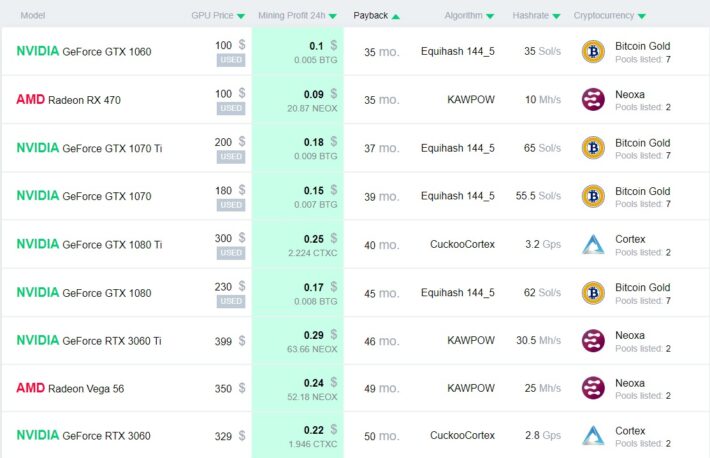Click 30.5 Mh/s hashrate value
Image resolution: width=710 pixels, height=458 pixels.
coord(538,341)
